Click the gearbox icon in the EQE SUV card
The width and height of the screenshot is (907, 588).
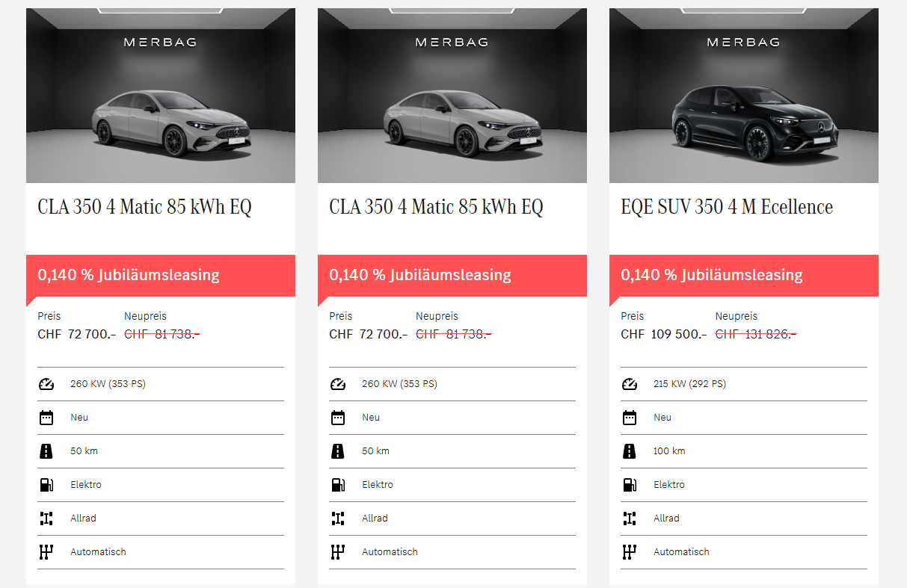630,552
